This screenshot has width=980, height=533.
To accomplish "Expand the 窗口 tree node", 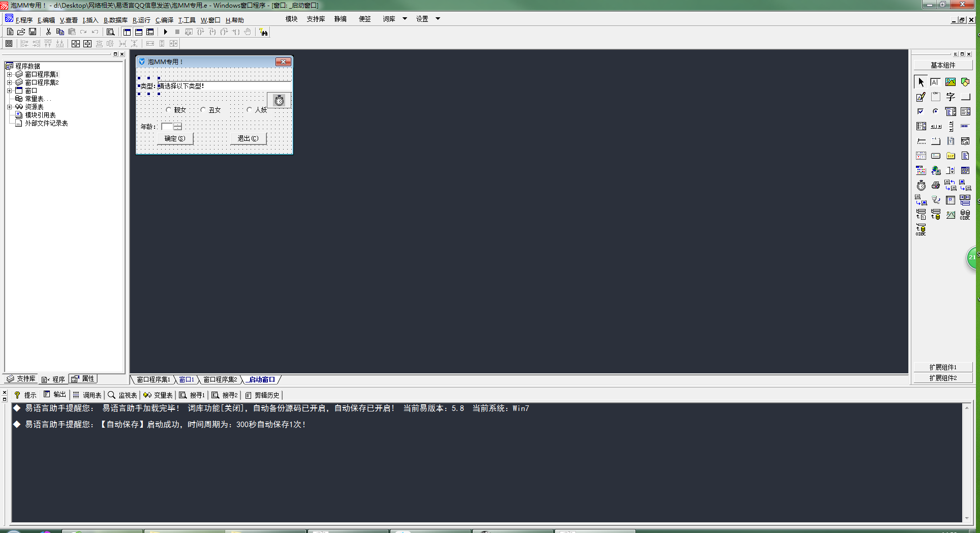I will [9, 91].
